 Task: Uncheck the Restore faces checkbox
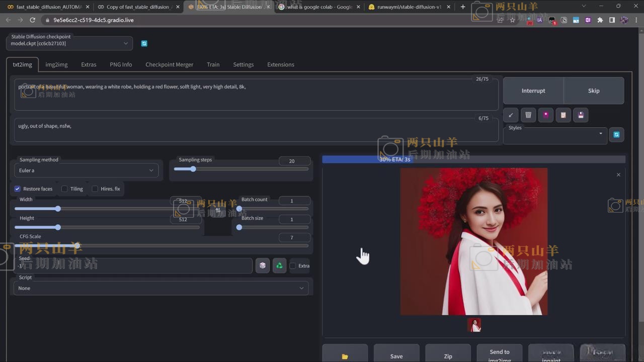point(18,189)
